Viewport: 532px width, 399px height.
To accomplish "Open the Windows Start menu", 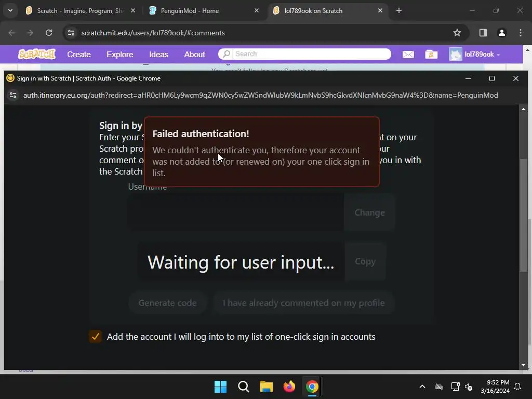I will click(x=220, y=387).
